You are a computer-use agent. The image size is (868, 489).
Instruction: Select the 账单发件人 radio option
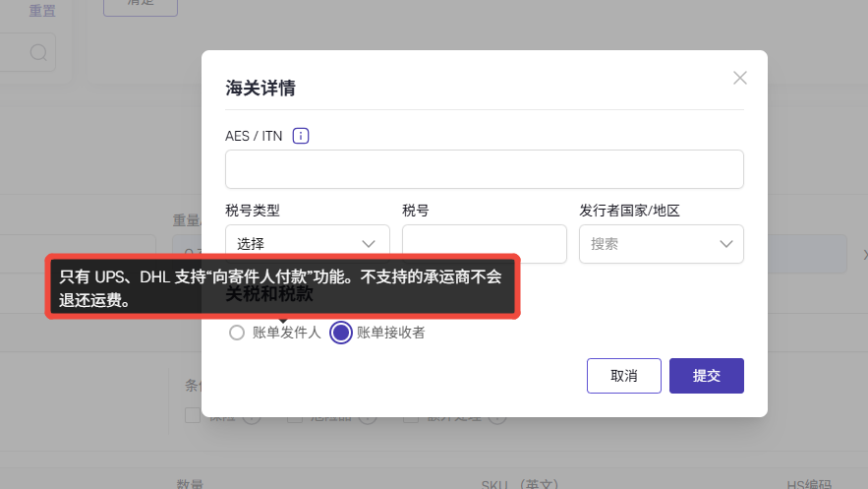pos(237,333)
